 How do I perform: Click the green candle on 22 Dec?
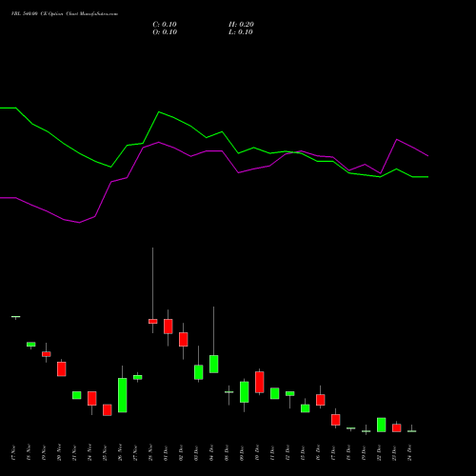pos(382,425)
